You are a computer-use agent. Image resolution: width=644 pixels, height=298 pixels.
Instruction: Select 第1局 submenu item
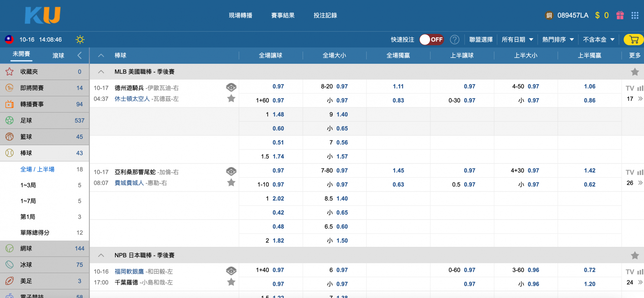click(28, 217)
